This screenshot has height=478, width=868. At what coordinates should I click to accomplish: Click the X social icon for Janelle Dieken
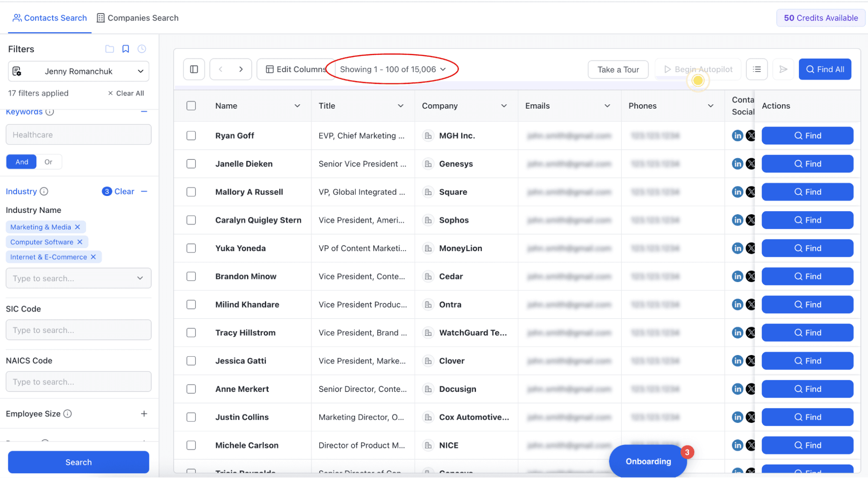click(x=751, y=163)
